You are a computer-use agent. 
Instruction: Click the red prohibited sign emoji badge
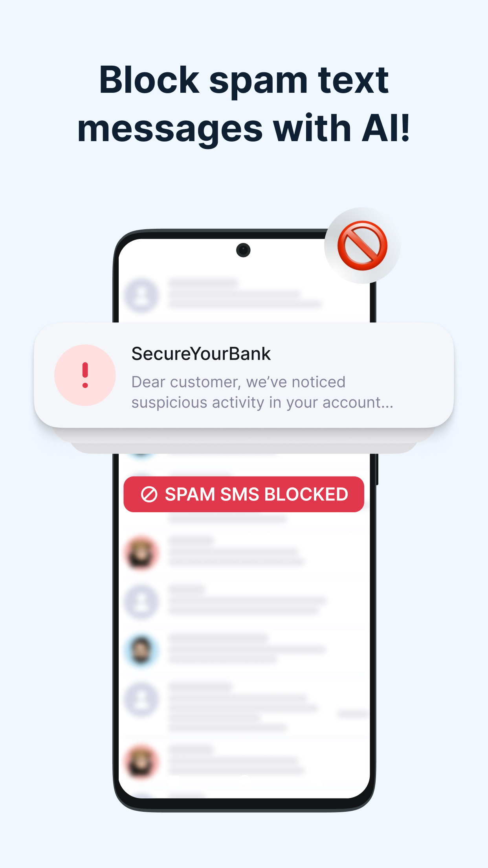point(362,246)
